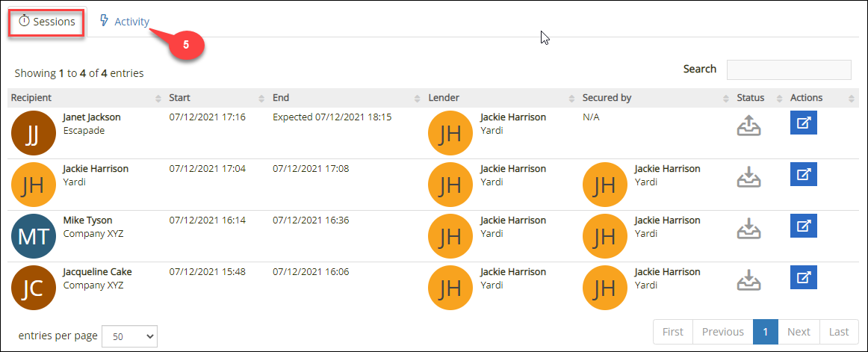Viewport: 868px width, 352px height.
Task: Jump to Last page
Action: [839, 332]
